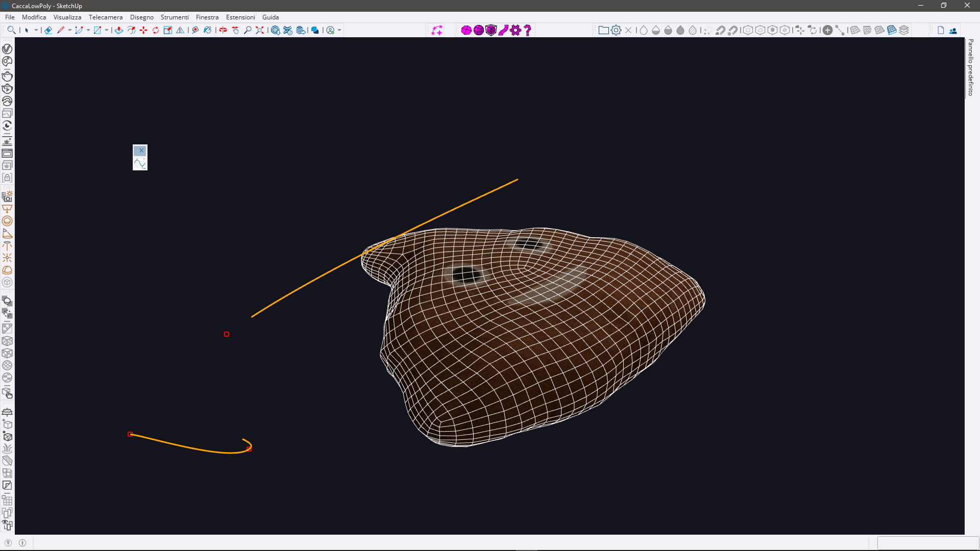Open the Select tool dropdown arrow
The height and width of the screenshot is (551, 980).
click(36, 30)
